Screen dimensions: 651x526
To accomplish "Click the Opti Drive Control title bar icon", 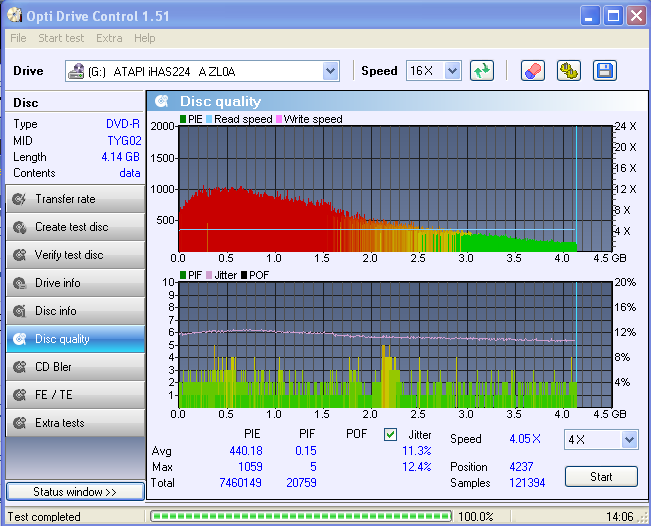I will (x=15, y=16).
